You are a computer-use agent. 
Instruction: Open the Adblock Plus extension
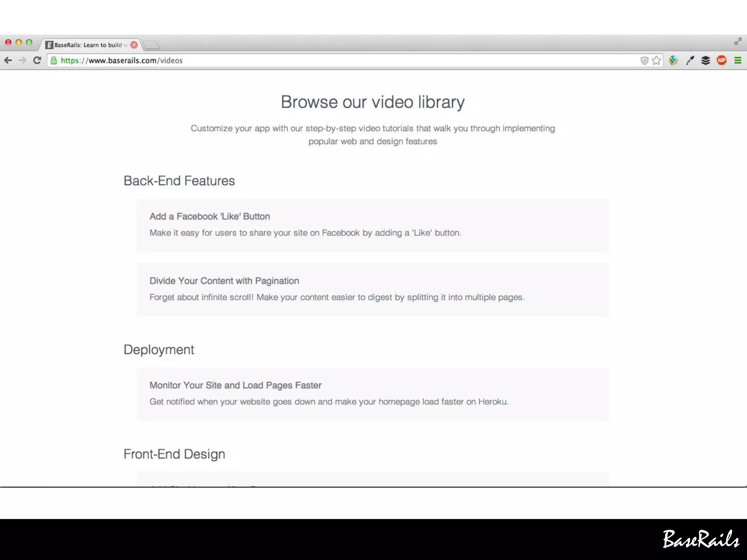coord(721,61)
